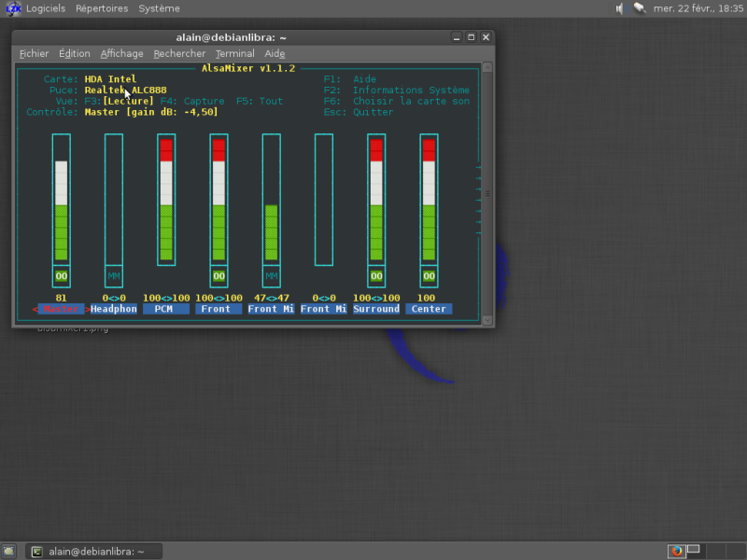Open the LZK main menu logo icon

click(x=13, y=8)
